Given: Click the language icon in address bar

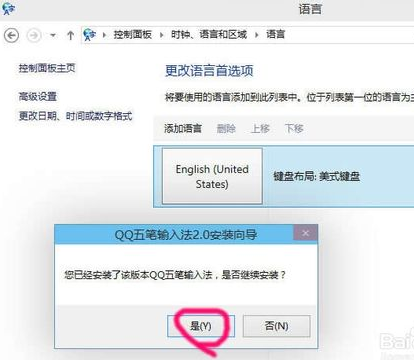Looking at the screenshot, I should tap(90, 34).
